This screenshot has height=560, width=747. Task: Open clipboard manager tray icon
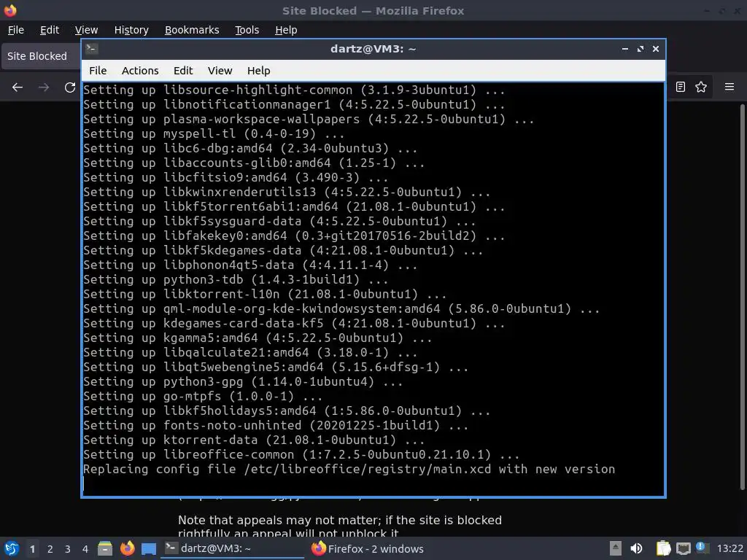pyautogui.click(x=663, y=548)
